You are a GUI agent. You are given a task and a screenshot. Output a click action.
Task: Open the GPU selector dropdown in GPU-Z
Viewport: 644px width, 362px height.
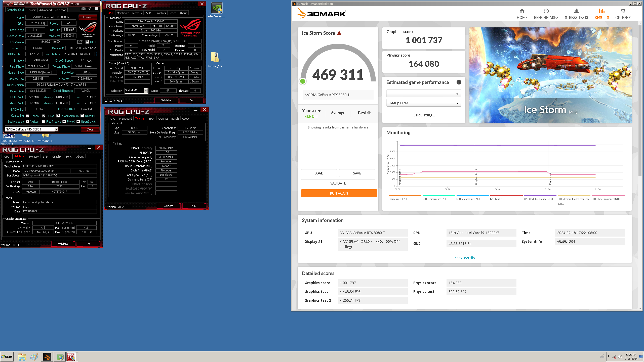click(x=32, y=129)
